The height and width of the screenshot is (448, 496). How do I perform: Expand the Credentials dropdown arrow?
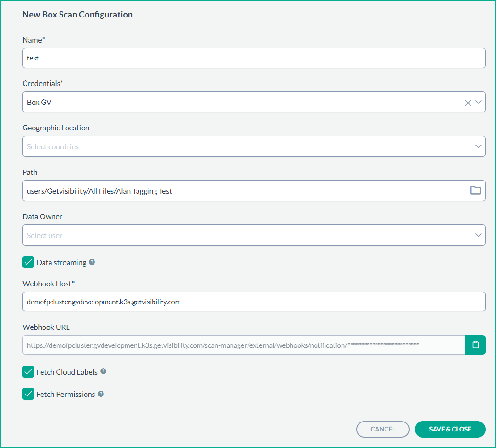tap(479, 102)
